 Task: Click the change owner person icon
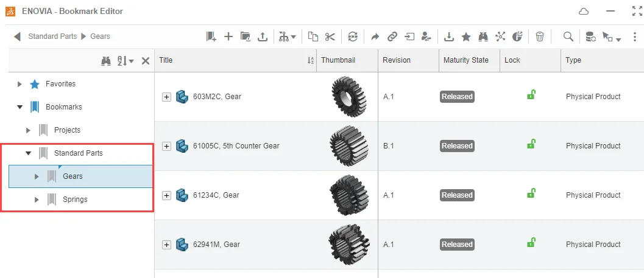click(x=426, y=36)
